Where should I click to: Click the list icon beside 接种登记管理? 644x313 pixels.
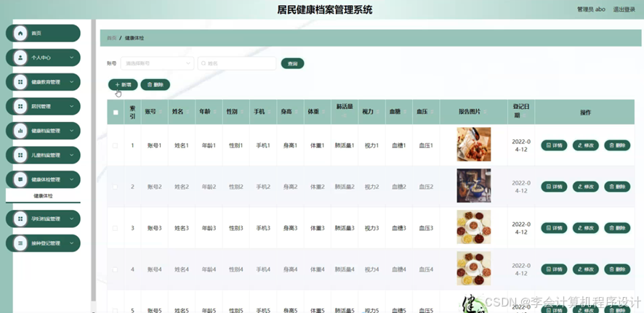tap(20, 243)
